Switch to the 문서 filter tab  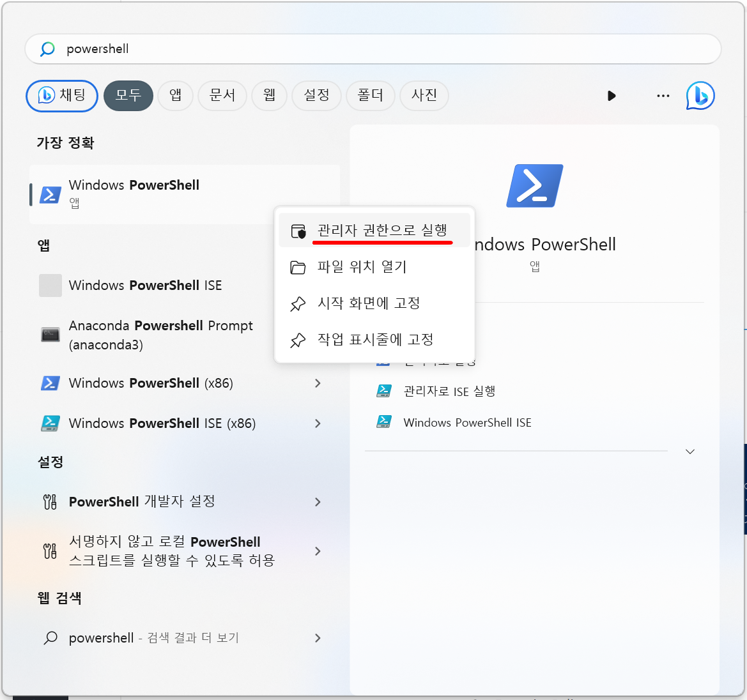tap(222, 96)
